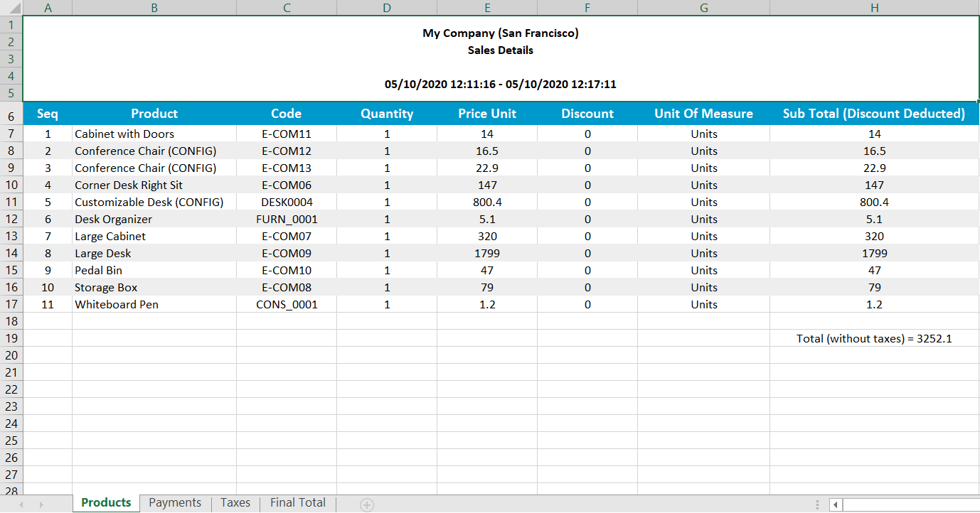Select row 6 header
Viewport: 980px width, 513px height.
[x=11, y=114]
